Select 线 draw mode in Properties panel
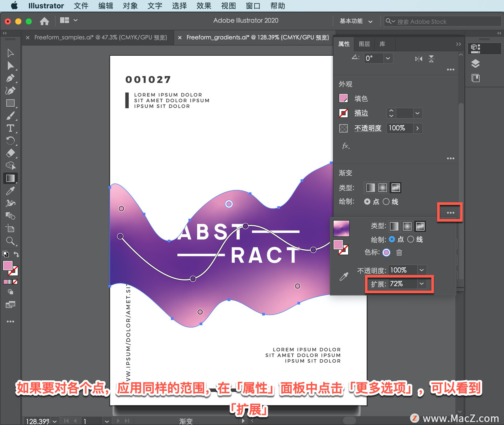 point(386,202)
